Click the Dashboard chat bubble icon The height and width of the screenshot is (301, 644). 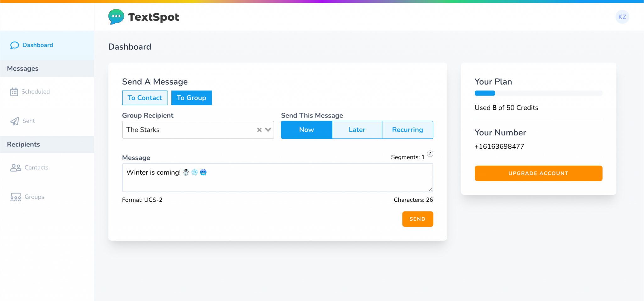pyautogui.click(x=14, y=45)
